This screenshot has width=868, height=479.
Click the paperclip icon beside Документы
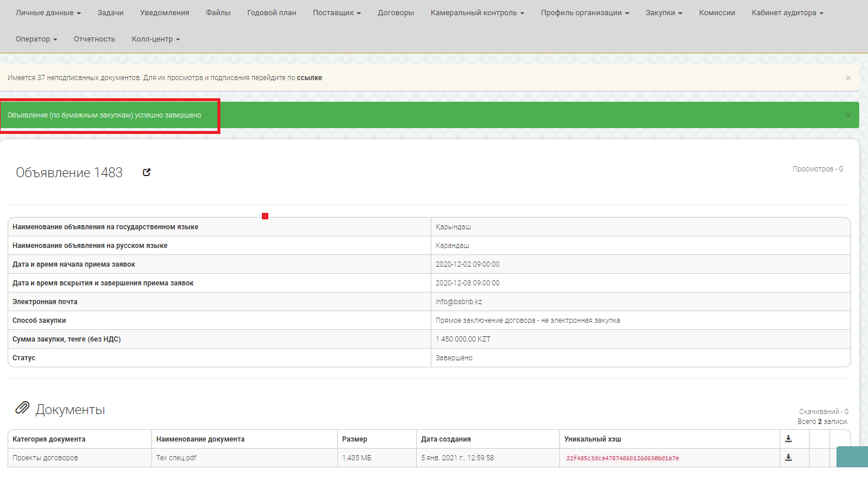(22, 408)
